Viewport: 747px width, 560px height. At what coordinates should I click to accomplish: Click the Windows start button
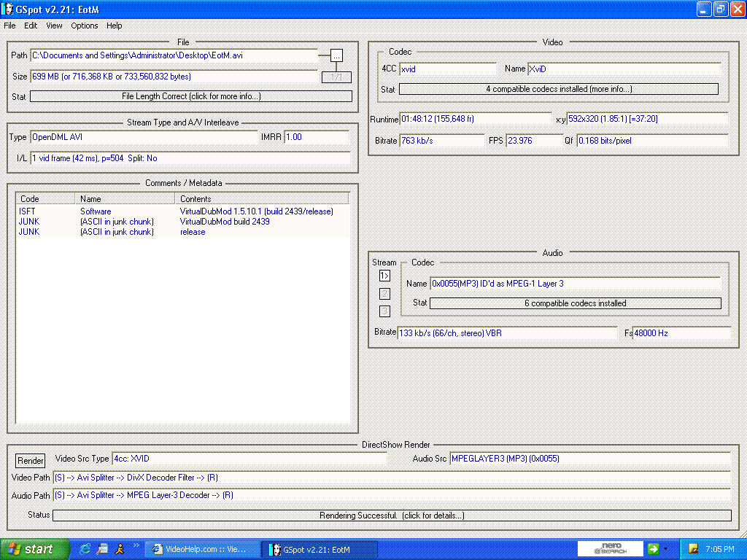[34, 550]
